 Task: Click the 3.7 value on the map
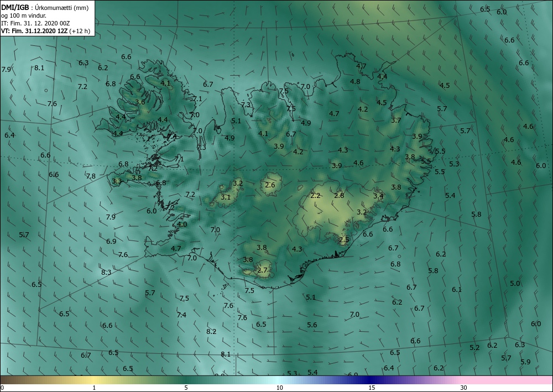(396, 120)
